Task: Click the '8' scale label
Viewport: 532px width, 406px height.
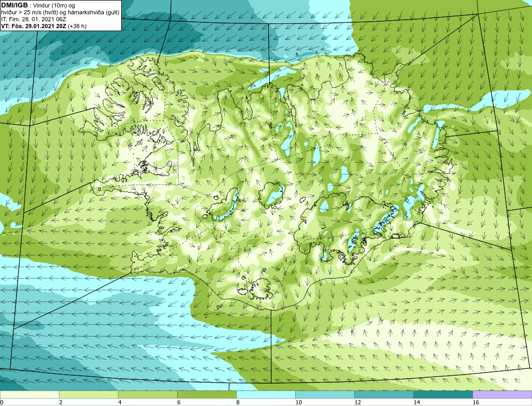Action: (x=238, y=402)
